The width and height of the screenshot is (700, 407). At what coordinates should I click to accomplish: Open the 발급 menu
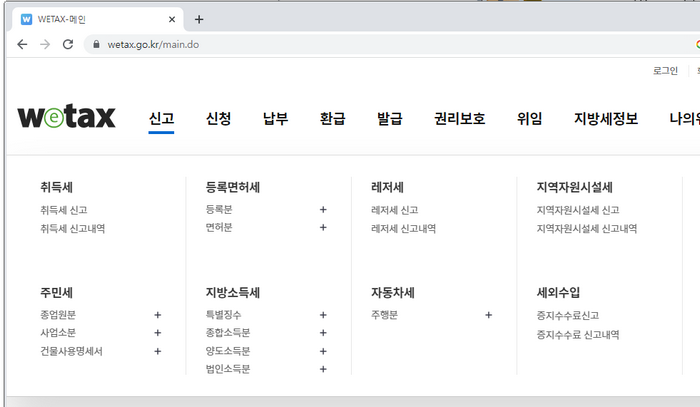390,119
